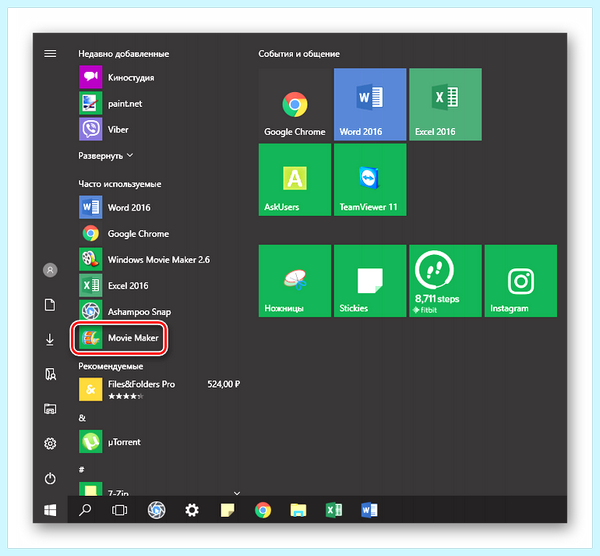Click the Power button in Start sidebar
The image size is (600, 556).
50,478
